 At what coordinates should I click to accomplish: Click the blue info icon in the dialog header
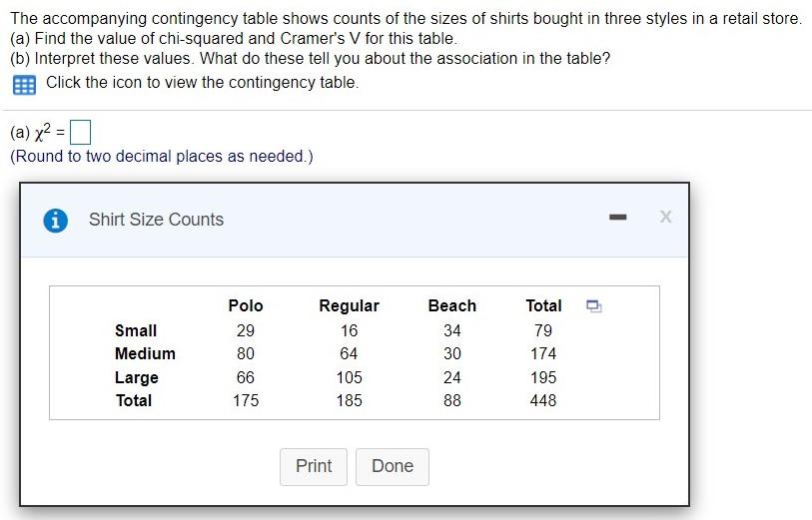point(56,220)
